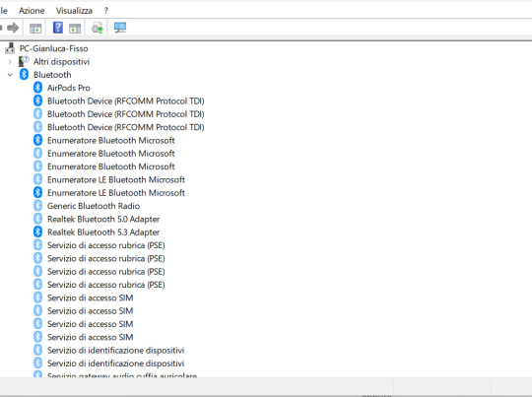Select the Altri dispositivi label
532x397 pixels.
[61, 62]
